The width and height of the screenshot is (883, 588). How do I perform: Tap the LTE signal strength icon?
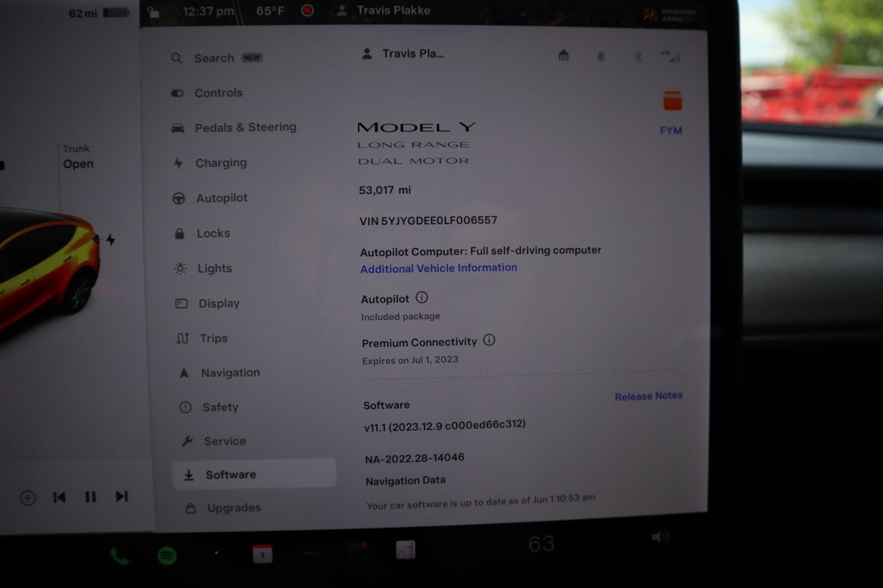coord(671,56)
